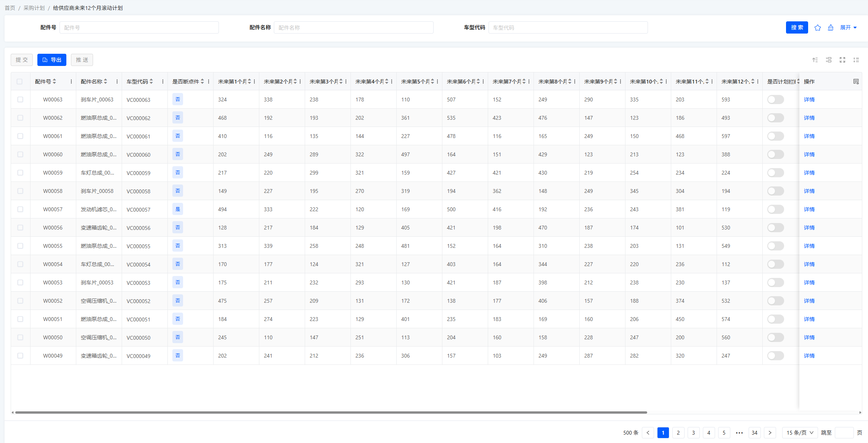This screenshot has width=868, height=443.
Task: Navigate to 采购计划 breadcrumb
Action: tap(34, 8)
